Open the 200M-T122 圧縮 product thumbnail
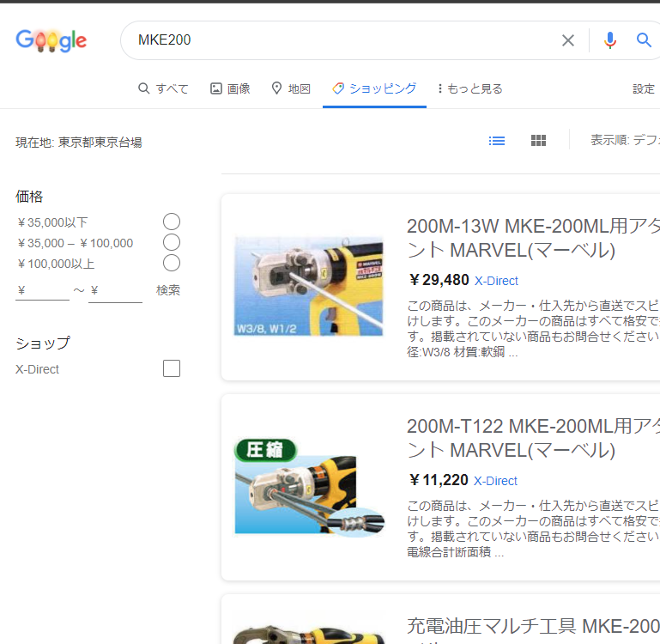The image size is (660, 644). click(x=308, y=487)
